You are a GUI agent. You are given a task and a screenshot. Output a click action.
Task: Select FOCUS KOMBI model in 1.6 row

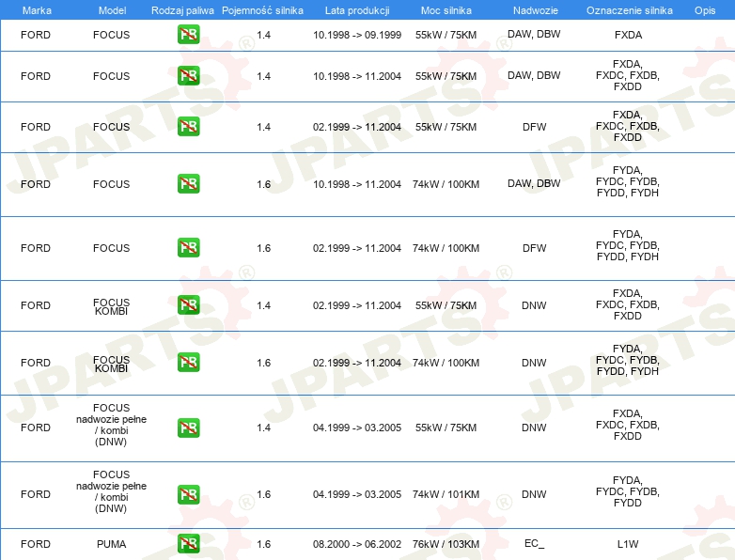click(x=112, y=365)
